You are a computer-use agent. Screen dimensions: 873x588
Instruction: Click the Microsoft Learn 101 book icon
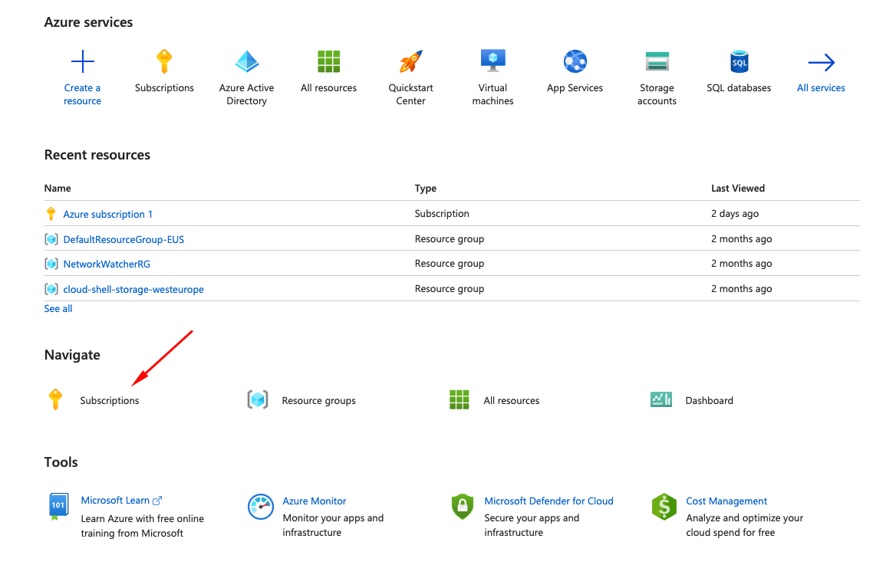click(58, 507)
